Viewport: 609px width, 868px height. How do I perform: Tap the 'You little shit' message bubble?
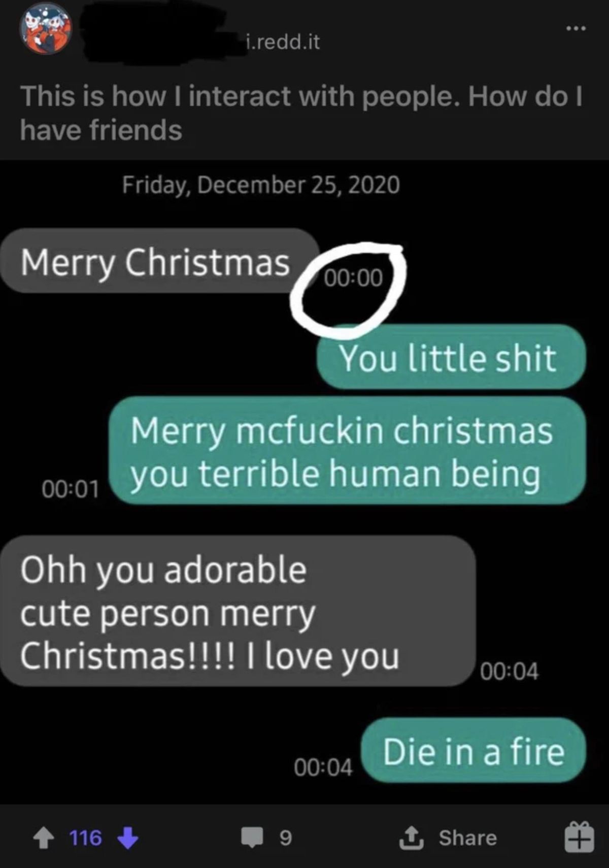click(x=452, y=357)
